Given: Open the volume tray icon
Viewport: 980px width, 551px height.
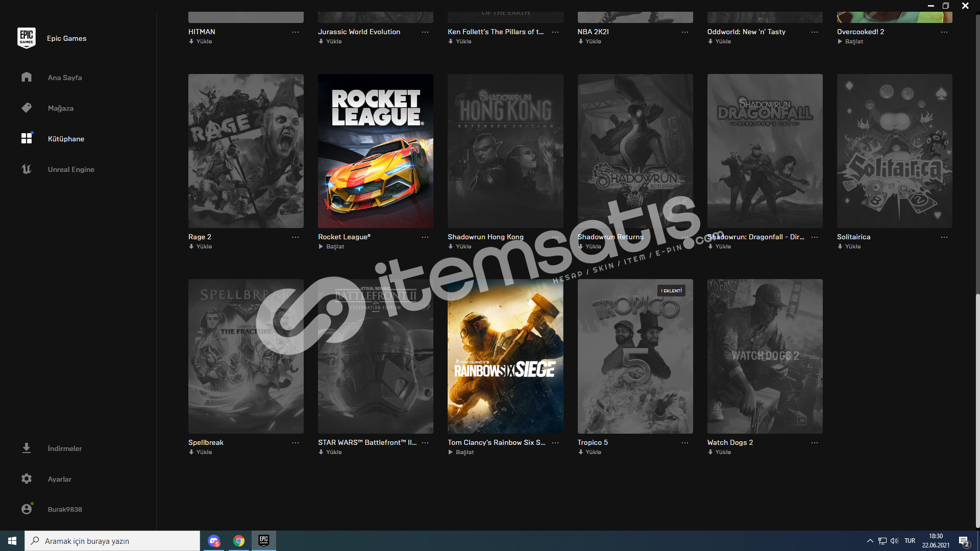Looking at the screenshot, I should pos(894,541).
